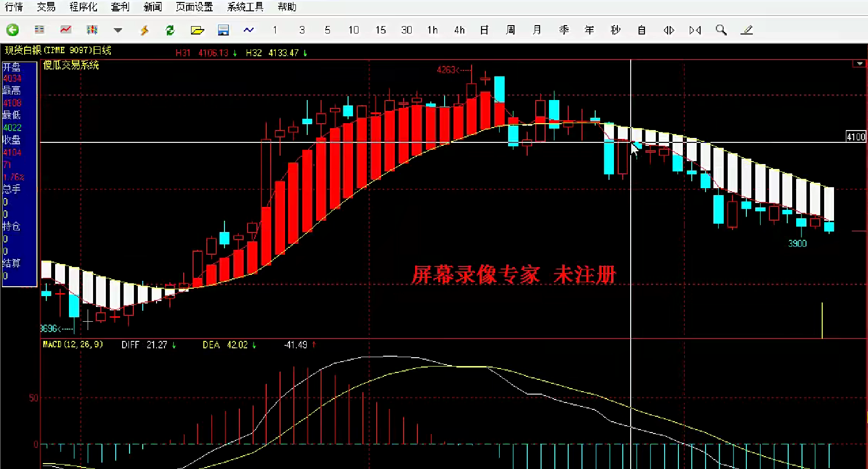Open the yellow folder icon
Image resolution: width=868 pixels, height=469 pixels.
coord(197,31)
